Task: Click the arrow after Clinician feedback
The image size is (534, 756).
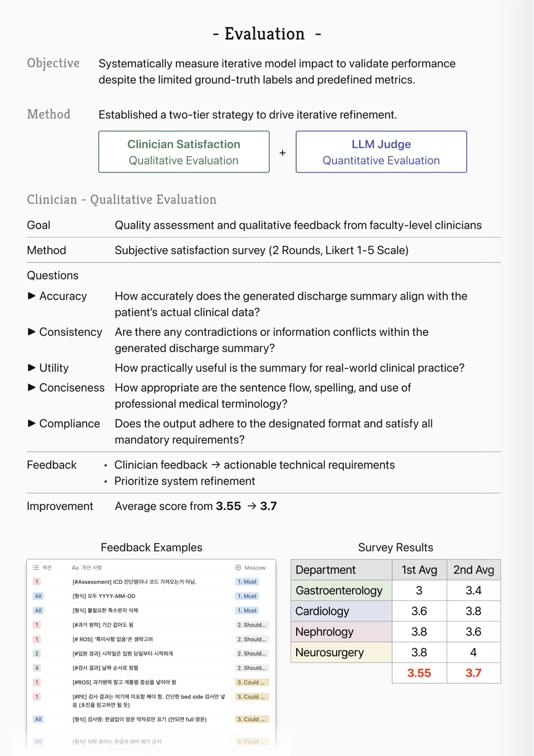Action: tap(216, 465)
